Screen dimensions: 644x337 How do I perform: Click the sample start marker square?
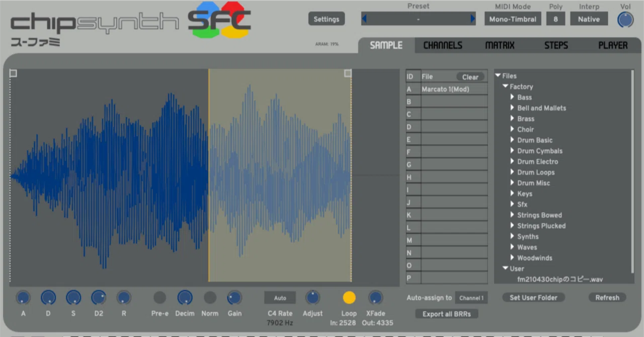(13, 74)
